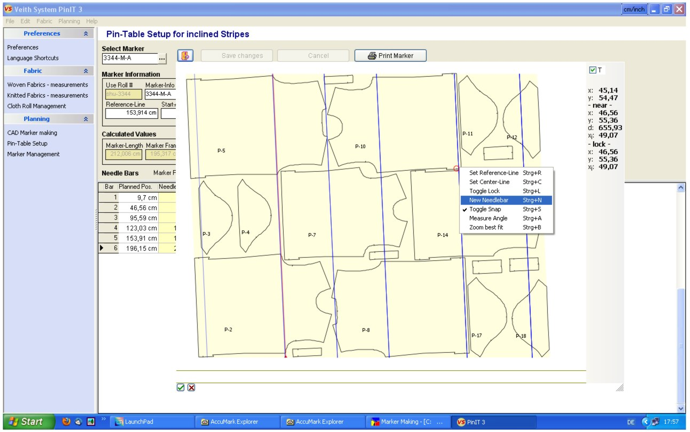Open the marker browse ellipsis button
The width and height of the screenshot is (690, 432).
[162, 58]
